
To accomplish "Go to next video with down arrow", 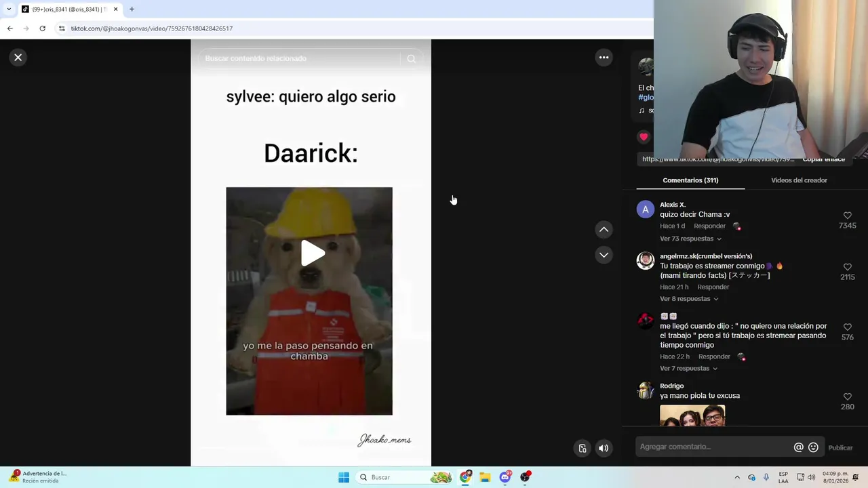I will (x=604, y=255).
